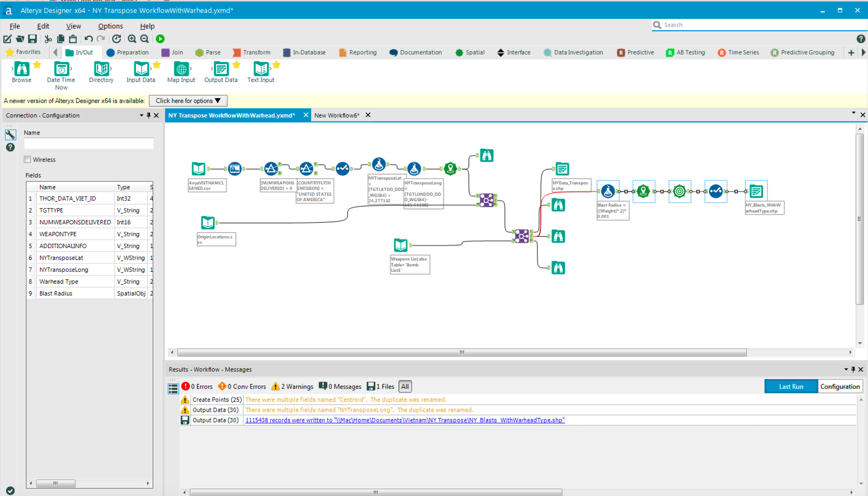868x496 pixels.
Task: Click the Redo arrow icon
Action: point(101,39)
